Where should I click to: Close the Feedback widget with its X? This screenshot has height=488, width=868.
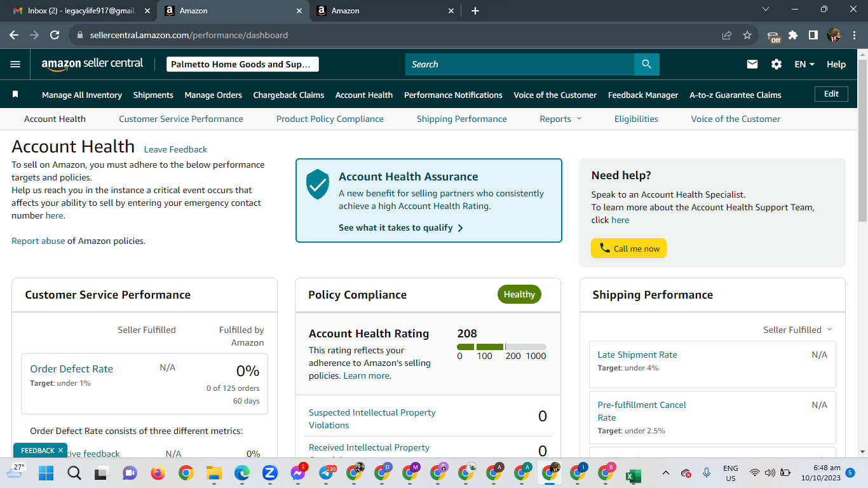point(60,451)
